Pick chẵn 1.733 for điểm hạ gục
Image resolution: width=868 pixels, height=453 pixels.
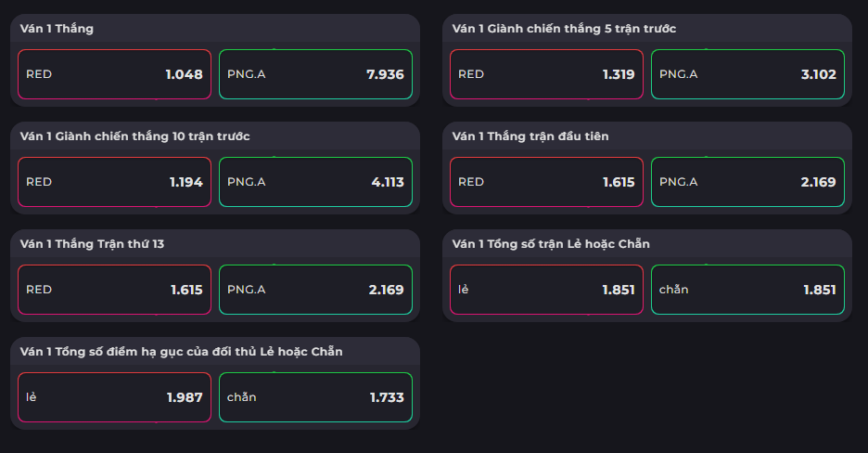pyautogui.click(x=315, y=397)
